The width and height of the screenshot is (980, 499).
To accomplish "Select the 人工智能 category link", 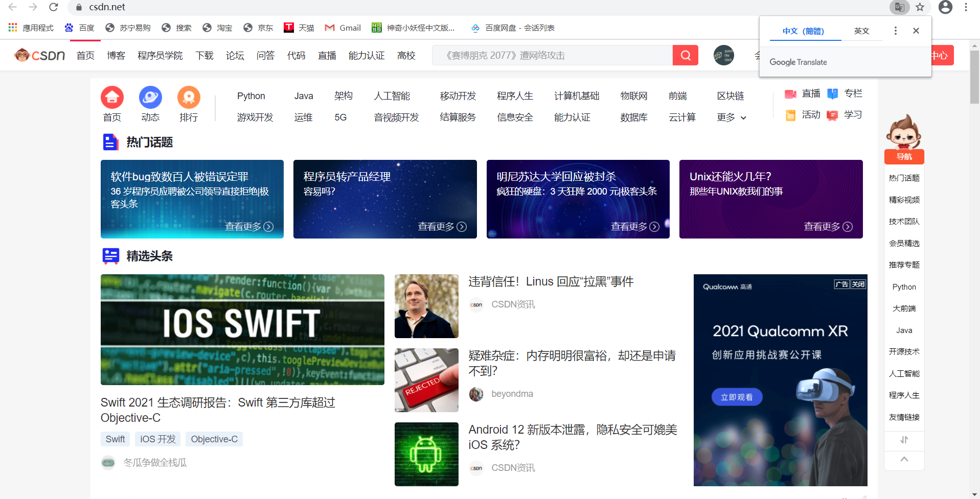I will (392, 96).
